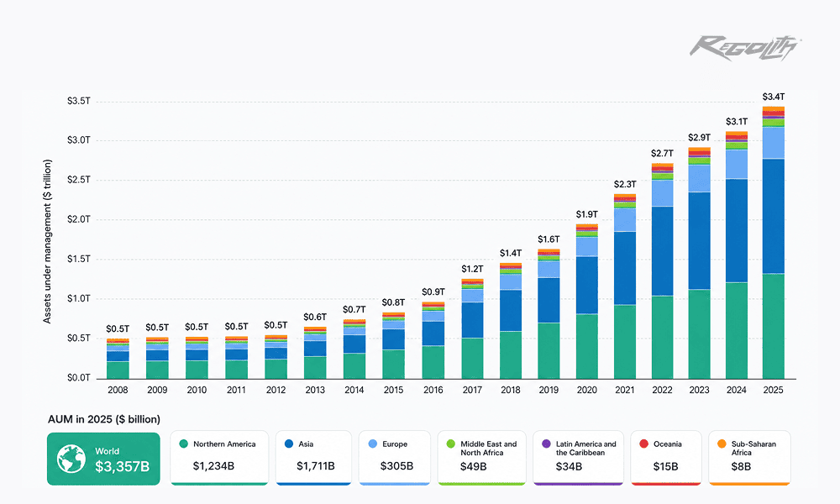840x504 pixels.
Task: Click the 2017 stacked bar
Action: (472, 328)
